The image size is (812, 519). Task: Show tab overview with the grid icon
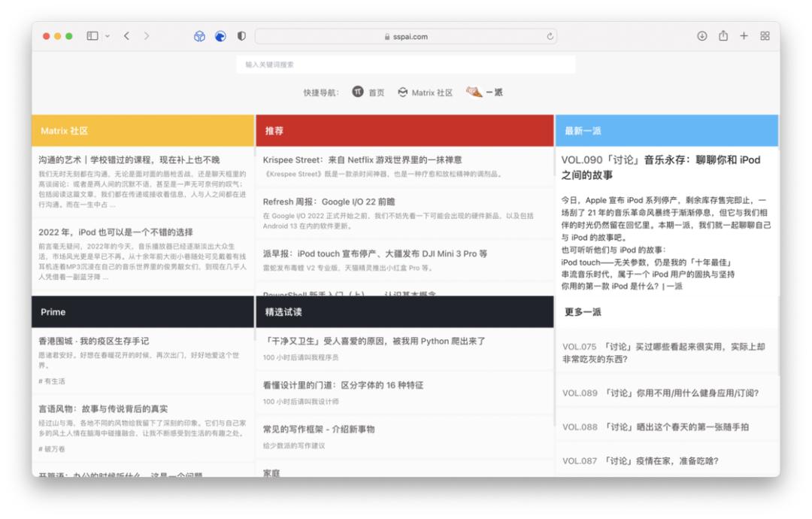point(764,35)
